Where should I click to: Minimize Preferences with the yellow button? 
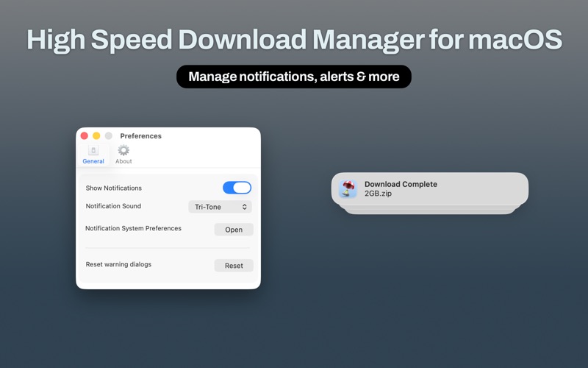pos(96,135)
